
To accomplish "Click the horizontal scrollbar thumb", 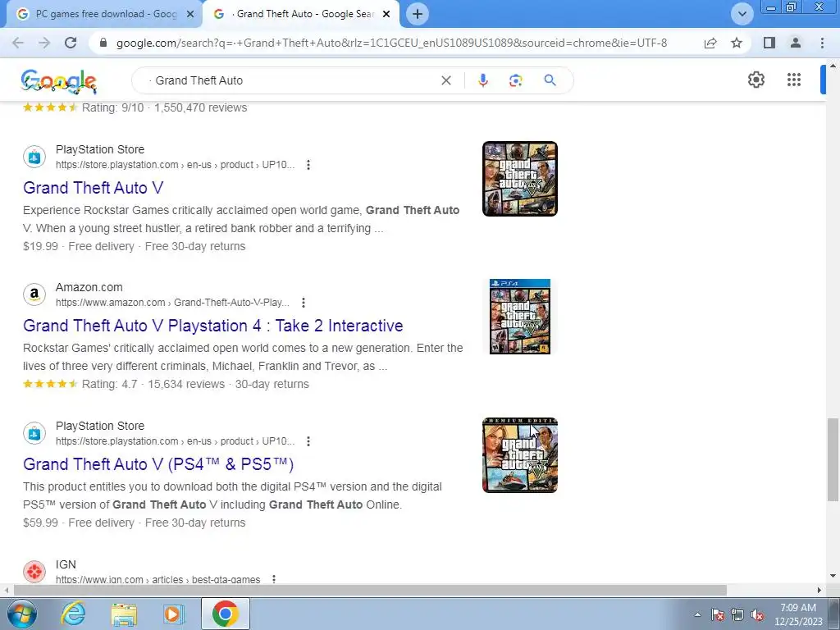I will [370, 591].
